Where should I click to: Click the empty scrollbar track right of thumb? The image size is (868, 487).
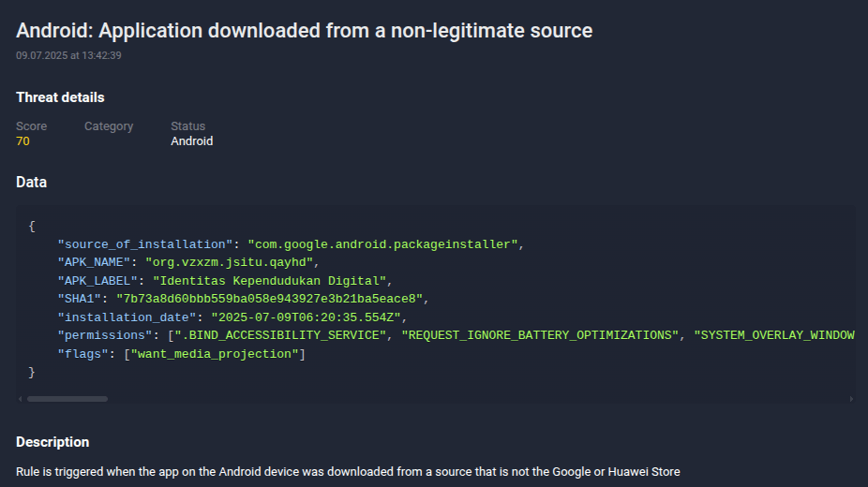(469, 399)
